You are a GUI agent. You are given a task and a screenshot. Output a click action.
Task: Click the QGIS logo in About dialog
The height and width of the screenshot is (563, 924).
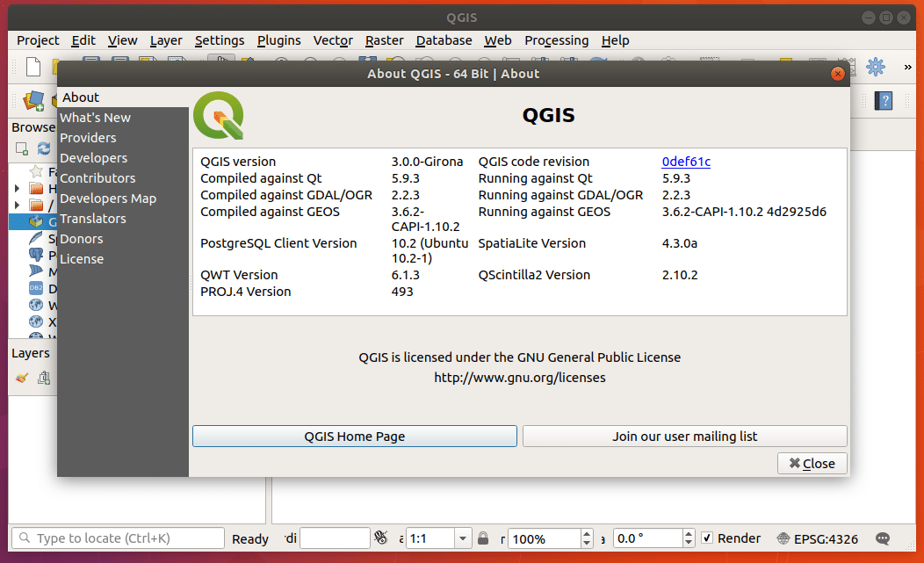pyautogui.click(x=219, y=115)
